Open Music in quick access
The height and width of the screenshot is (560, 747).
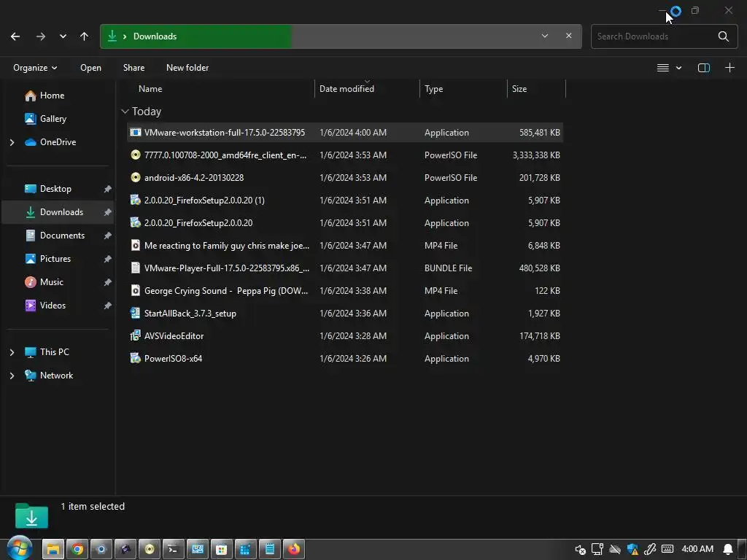pos(52,282)
